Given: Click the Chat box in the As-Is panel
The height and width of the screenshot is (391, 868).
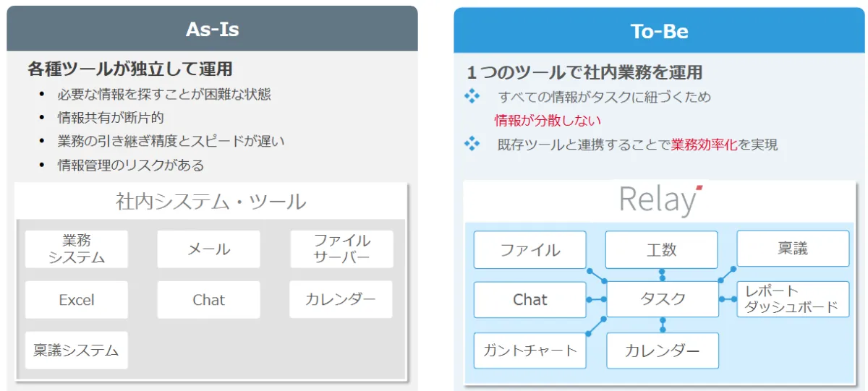Looking at the screenshot, I should coord(208,300).
